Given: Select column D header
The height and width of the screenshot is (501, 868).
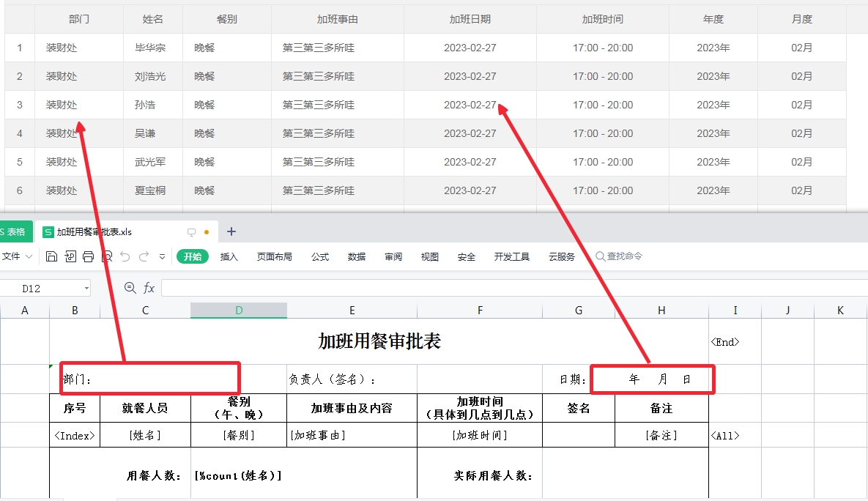Looking at the screenshot, I should coord(239,311).
